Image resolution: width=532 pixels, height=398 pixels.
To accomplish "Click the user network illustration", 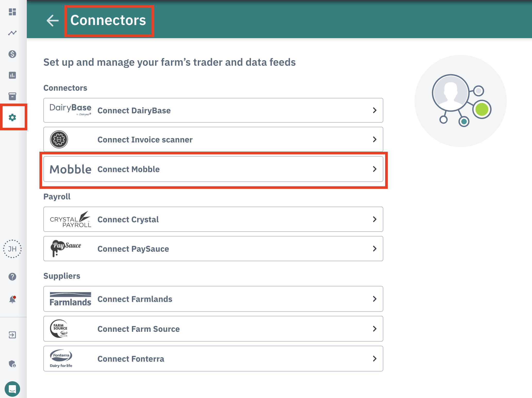I will (x=461, y=101).
